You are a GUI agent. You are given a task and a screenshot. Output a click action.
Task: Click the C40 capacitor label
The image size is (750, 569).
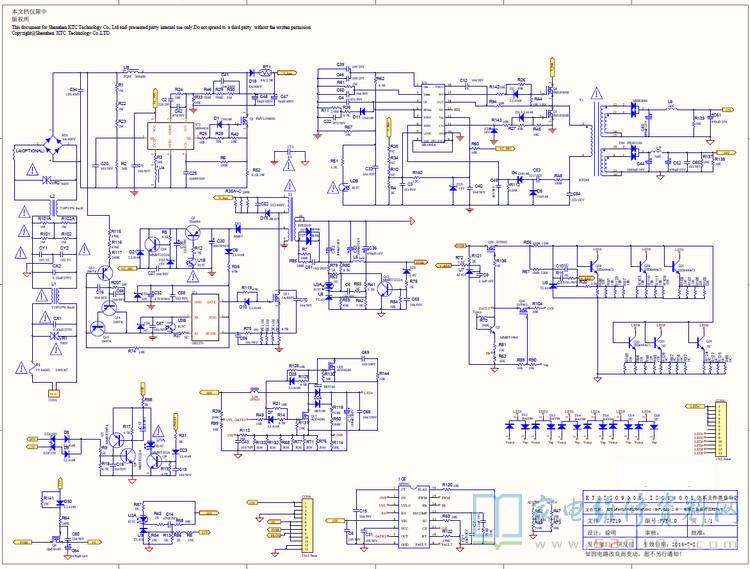click(478, 186)
